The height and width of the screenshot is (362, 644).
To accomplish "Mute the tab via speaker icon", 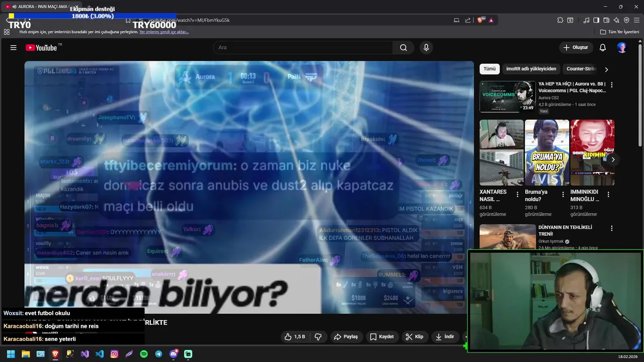I will (14, 7).
